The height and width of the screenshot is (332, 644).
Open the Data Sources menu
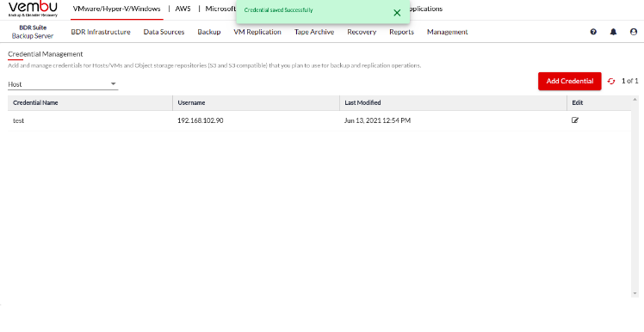click(164, 32)
